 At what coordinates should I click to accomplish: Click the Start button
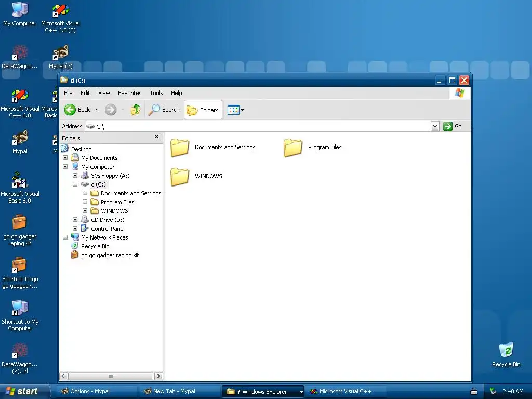[24, 391]
